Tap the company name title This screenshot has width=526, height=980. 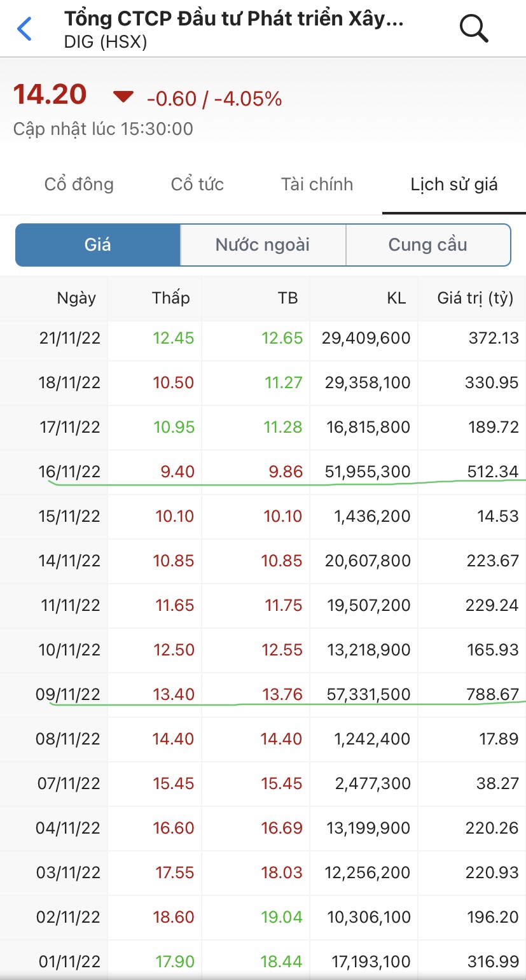click(x=233, y=19)
